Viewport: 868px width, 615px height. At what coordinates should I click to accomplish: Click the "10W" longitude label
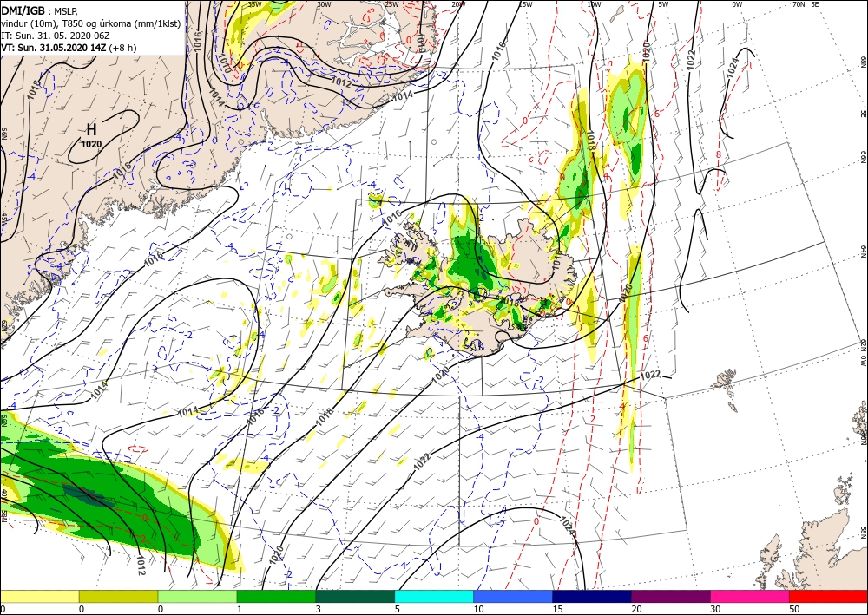tap(594, 4)
